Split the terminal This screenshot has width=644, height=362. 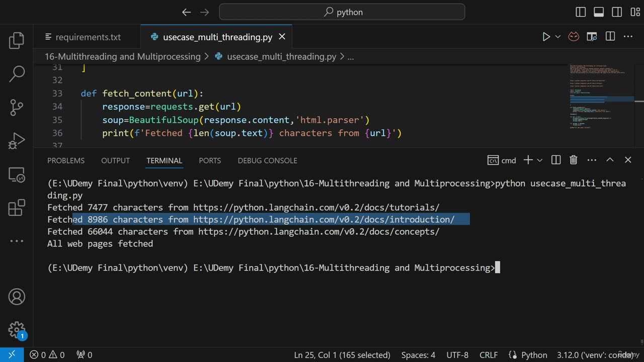(x=556, y=160)
